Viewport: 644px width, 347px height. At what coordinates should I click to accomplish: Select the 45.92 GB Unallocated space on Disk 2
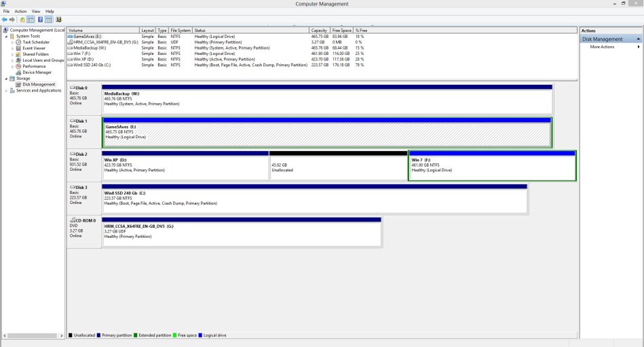pyautogui.click(x=339, y=165)
